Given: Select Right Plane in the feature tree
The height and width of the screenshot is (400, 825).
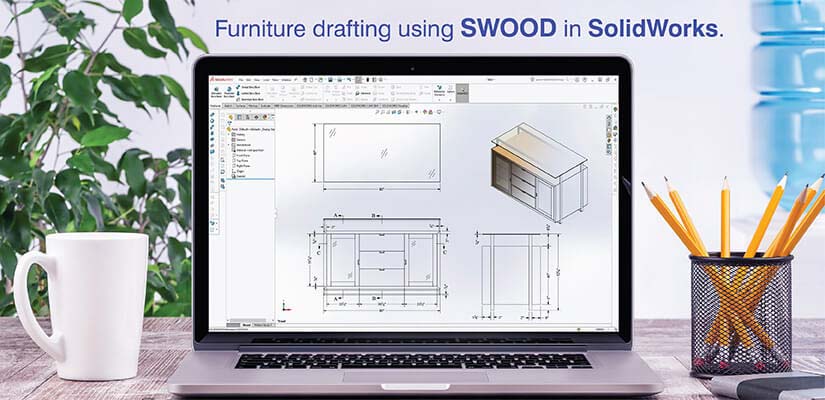Looking at the screenshot, I should [x=242, y=166].
